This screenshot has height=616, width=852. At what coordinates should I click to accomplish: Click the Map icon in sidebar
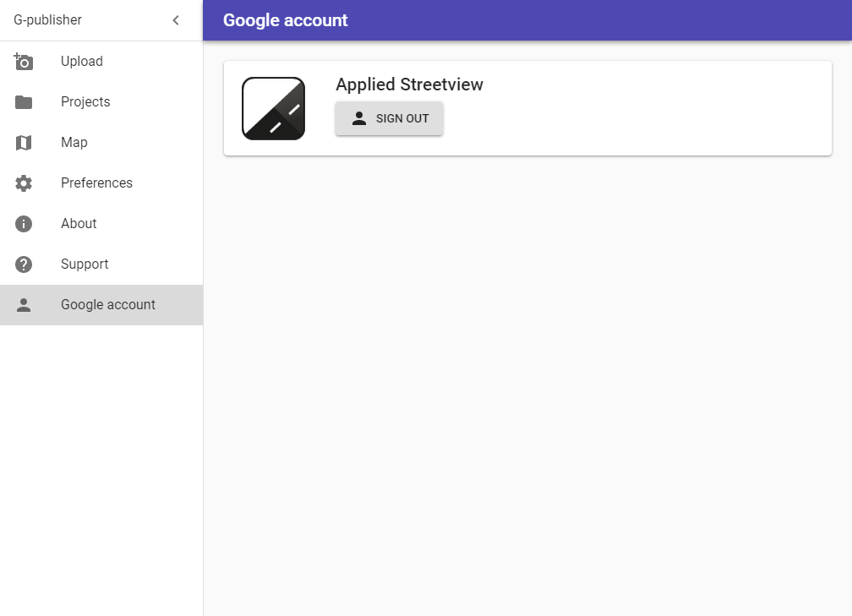pos(24,143)
